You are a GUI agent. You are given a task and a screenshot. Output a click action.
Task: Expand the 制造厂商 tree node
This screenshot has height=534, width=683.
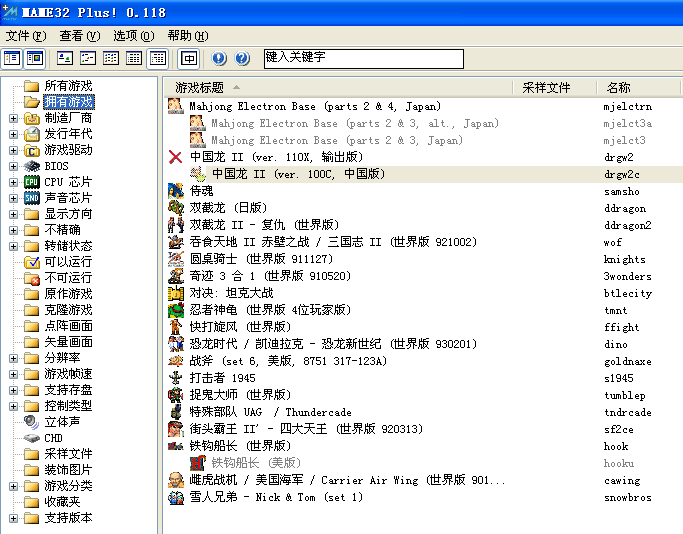tap(14, 118)
